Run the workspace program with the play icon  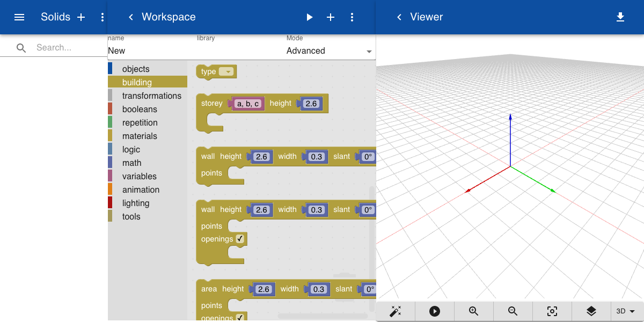(x=309, y=17)
